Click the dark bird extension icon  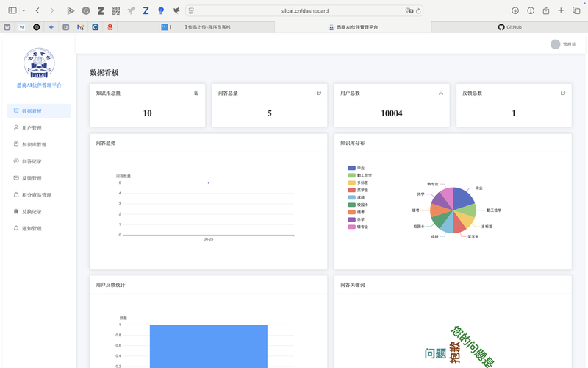tap(176, 10)
